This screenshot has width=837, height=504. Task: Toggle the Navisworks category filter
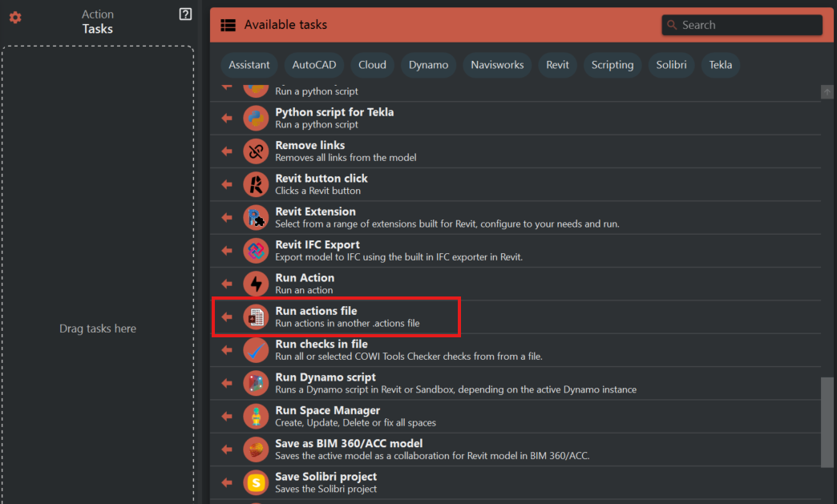pyautogui.click(x=497, y=65)
